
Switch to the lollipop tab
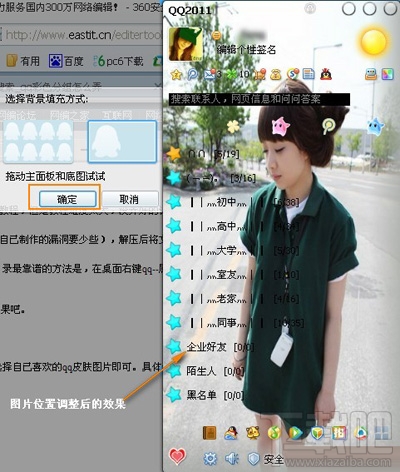(x=329, y=126)
